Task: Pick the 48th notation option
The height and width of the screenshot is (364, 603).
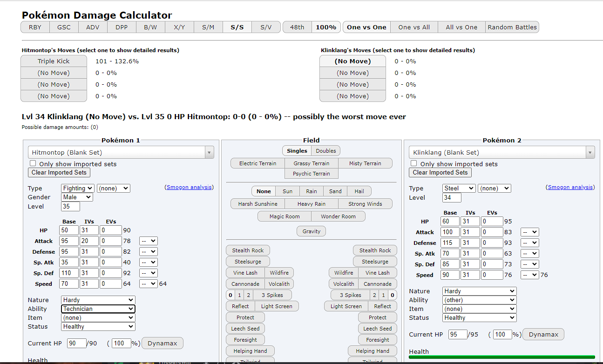Action: 297,27
